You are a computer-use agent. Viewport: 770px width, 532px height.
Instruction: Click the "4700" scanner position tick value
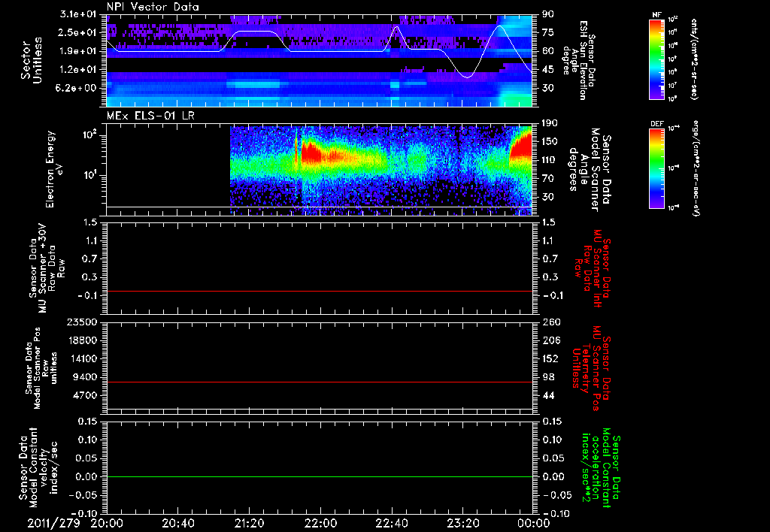point(84,395)
